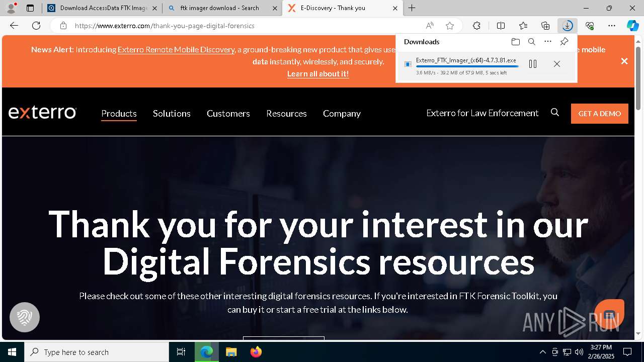
Task: Click the website search magnifier icon
Action: (555, 113)
